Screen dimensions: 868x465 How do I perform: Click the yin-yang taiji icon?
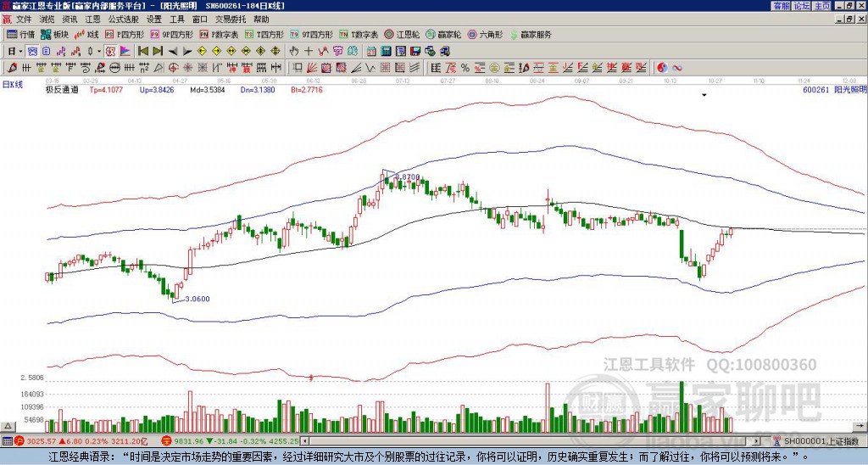(x=662, y=68)
